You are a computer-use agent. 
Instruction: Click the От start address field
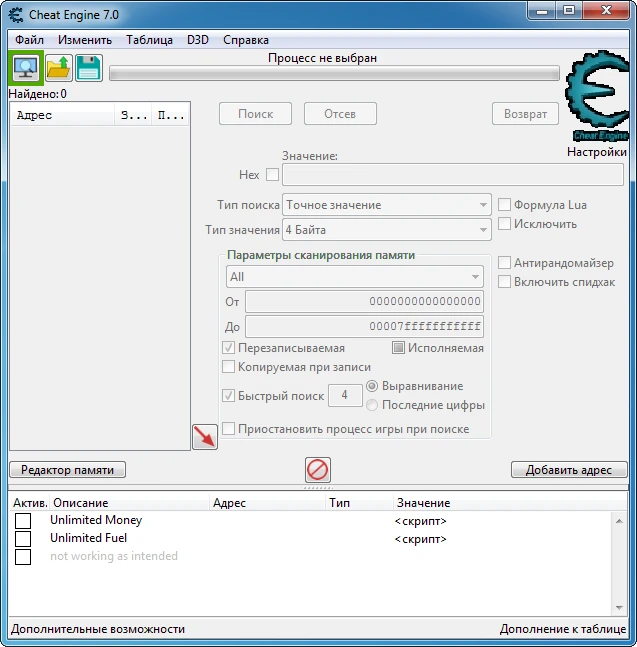point(364,301)
